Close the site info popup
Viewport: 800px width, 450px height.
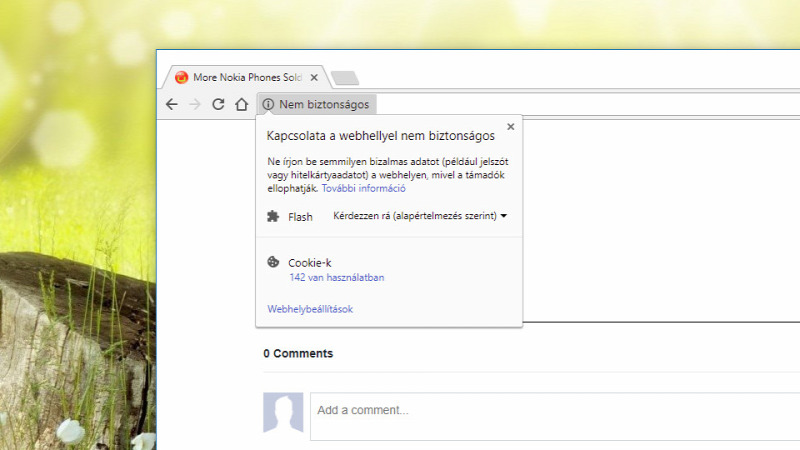tap(511, 127)
